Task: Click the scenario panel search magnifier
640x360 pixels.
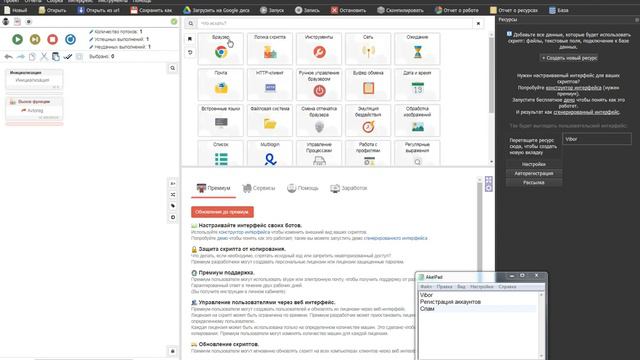Action: (172, 68)
